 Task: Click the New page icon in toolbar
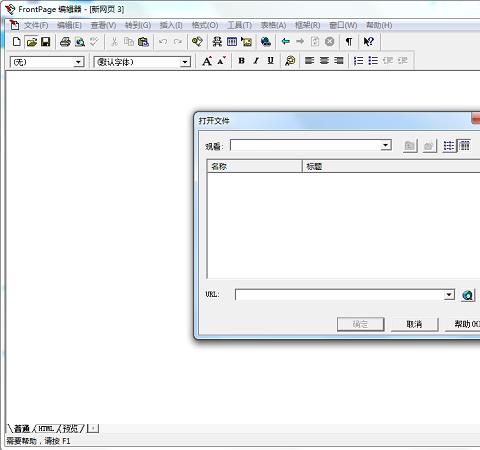pos(16,42)
